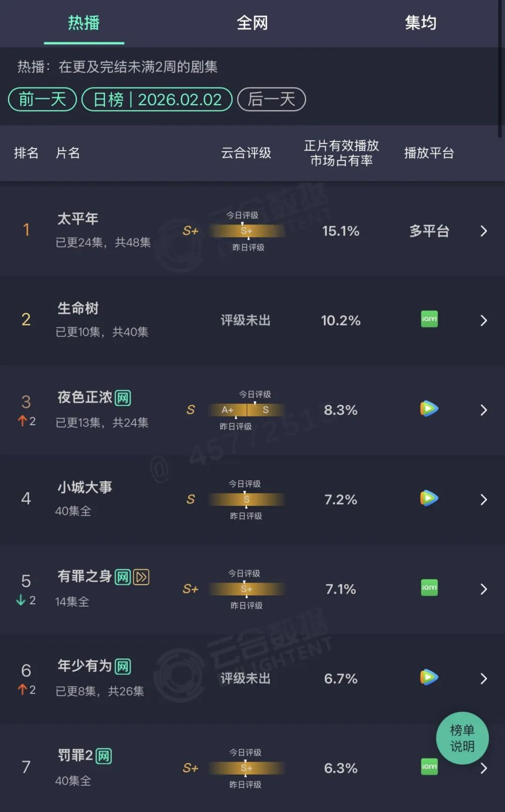Expand details arrow for 生命树

click(x=483, y=320)
